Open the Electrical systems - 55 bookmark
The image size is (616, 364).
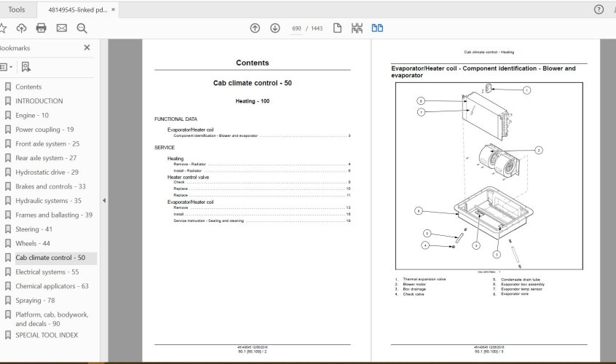pos(47,272)
